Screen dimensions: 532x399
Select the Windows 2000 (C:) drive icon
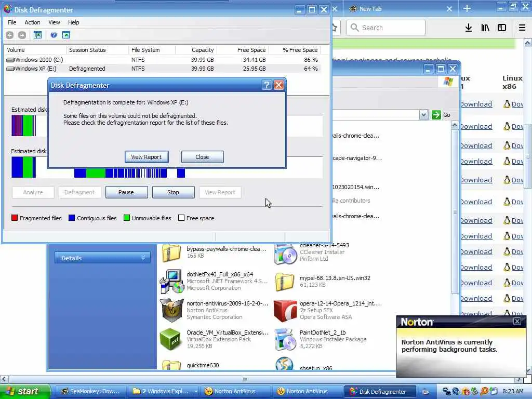tap(10, 60)
